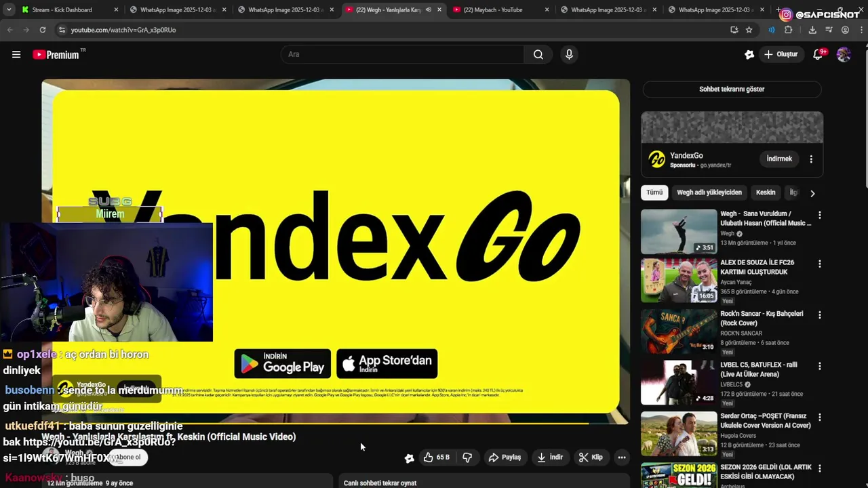
Task: Focus the YouTube Ara search field
Action: pyautogui.click(x=402, y=54)
